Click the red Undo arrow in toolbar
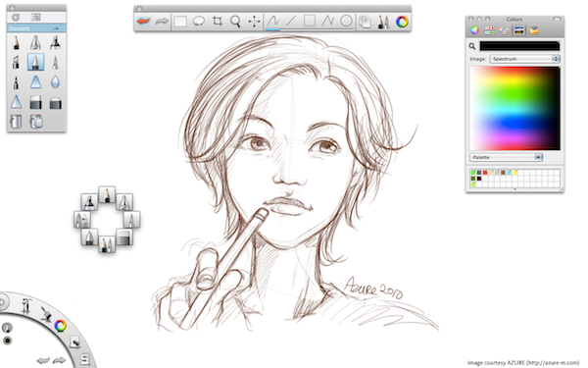 [143, 22]
